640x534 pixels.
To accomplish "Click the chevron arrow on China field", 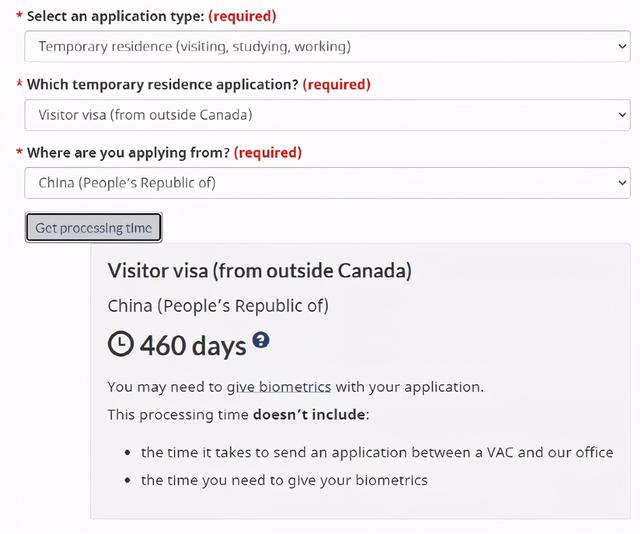I will click(623, 182).
